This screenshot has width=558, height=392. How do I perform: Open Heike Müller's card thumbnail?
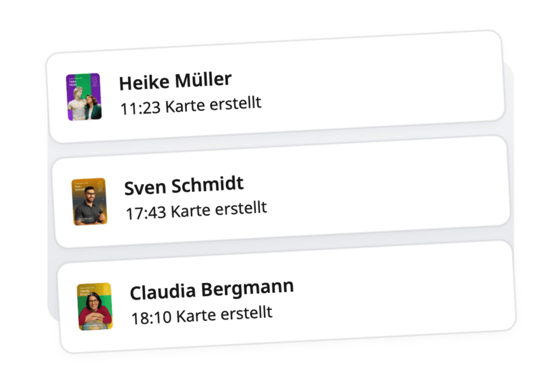click(x=84, y=97)
